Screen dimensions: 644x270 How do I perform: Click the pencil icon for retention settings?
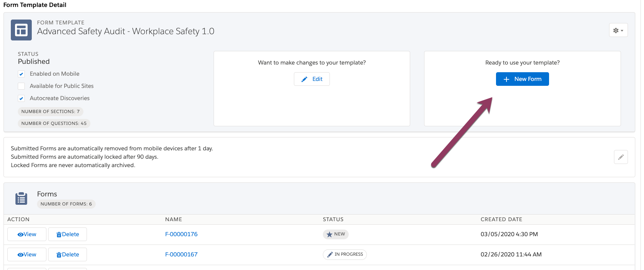[x=621, y=157]
